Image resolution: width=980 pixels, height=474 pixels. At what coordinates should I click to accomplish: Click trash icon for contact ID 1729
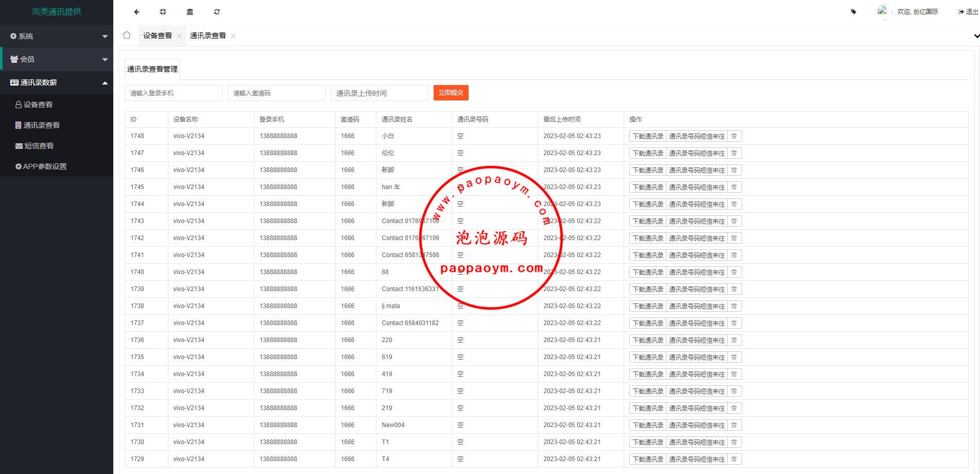click(734, 459)
